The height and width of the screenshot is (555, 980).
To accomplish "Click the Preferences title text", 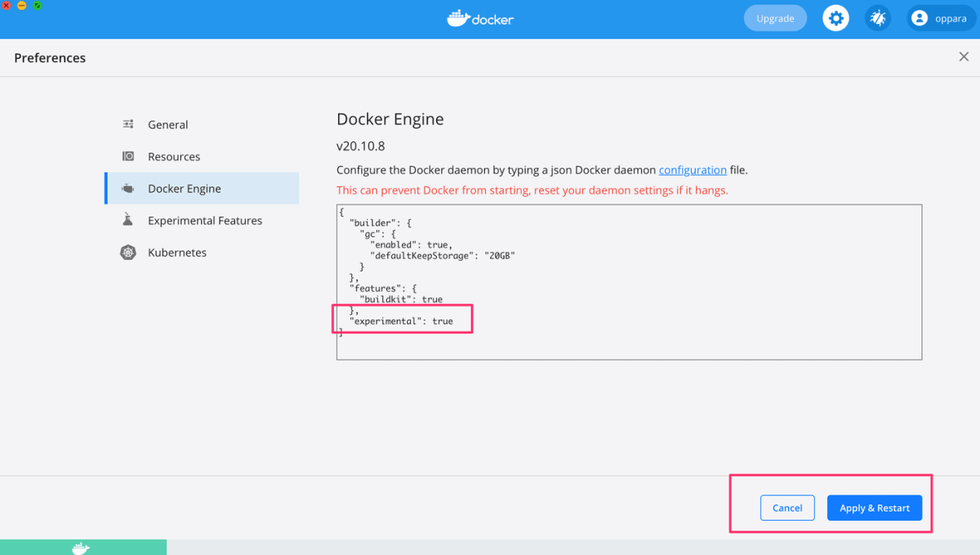I will coord(50,58).
